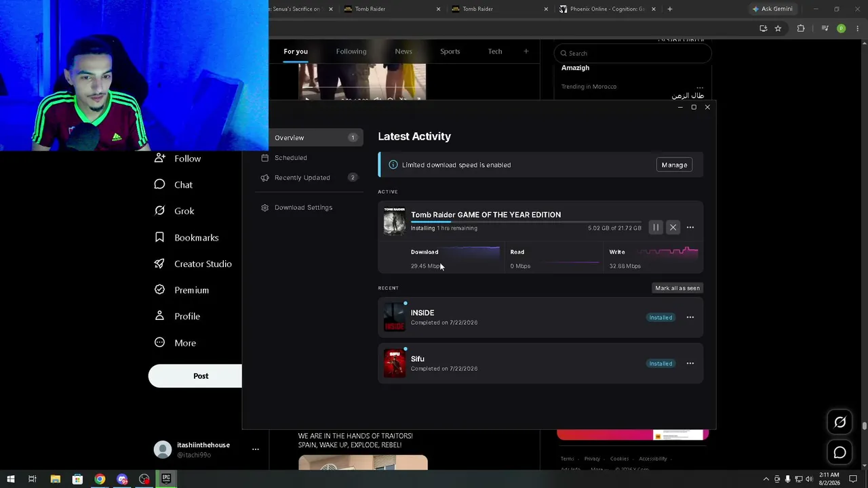
Task: Open a new Chrome tab
Action: (670, 9)
